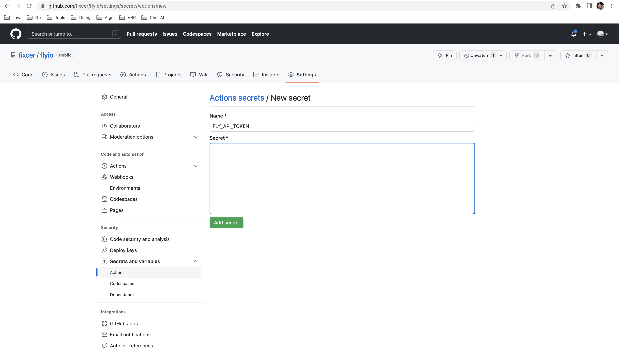Image resolution: width=619 pixels, height=364 pixels.
Task: Click the GitHub Octocat logo
Action: 16,34
